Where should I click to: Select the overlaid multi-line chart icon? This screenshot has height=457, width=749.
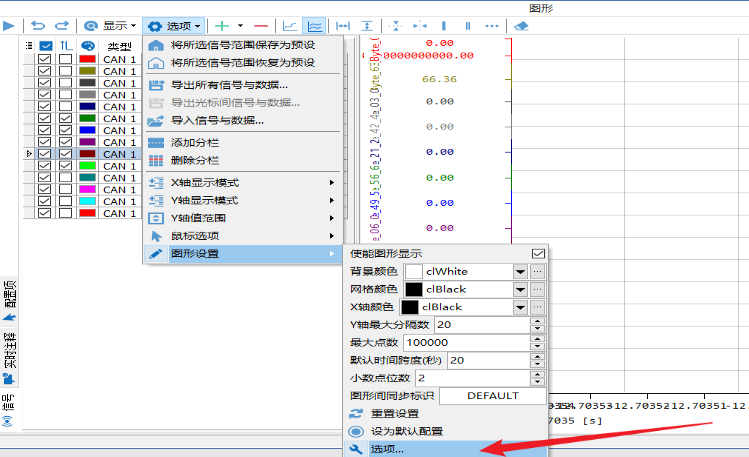click(315, 26)
